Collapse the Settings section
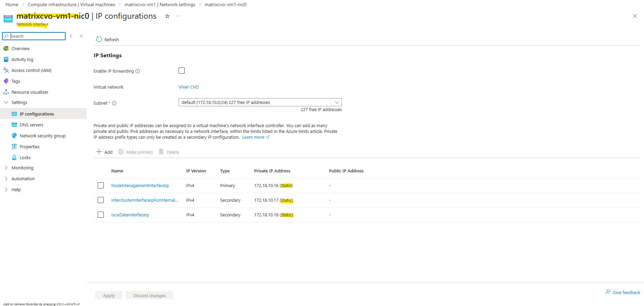Viewport: 644px width, 306px height. point(6,102)
